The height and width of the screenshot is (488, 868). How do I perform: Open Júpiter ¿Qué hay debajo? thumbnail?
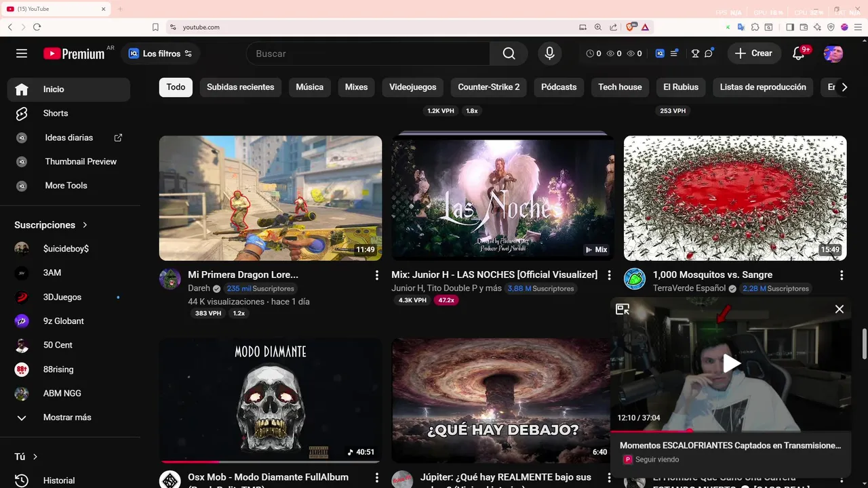(500, 401)
